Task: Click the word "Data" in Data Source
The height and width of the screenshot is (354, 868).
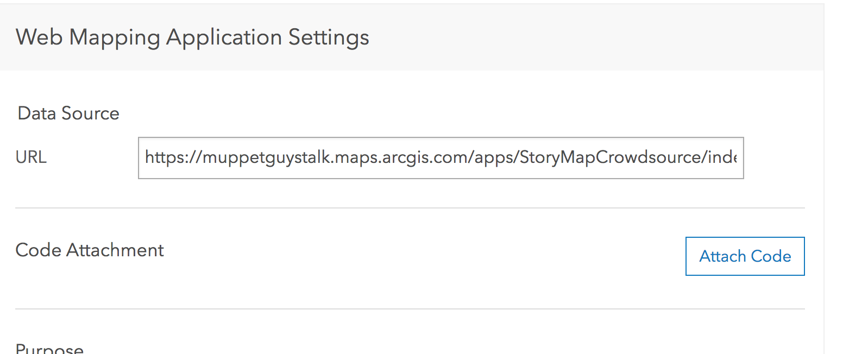Action: point(37,113)
